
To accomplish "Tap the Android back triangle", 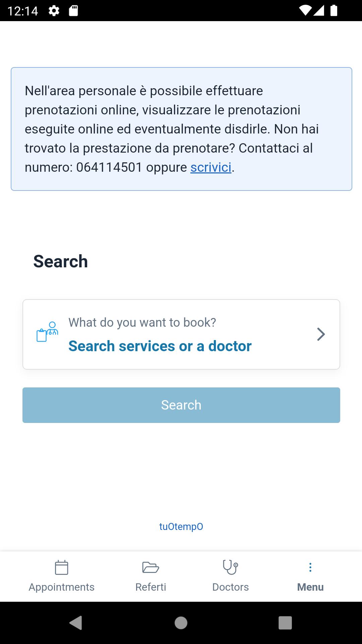I will (76, 623).
